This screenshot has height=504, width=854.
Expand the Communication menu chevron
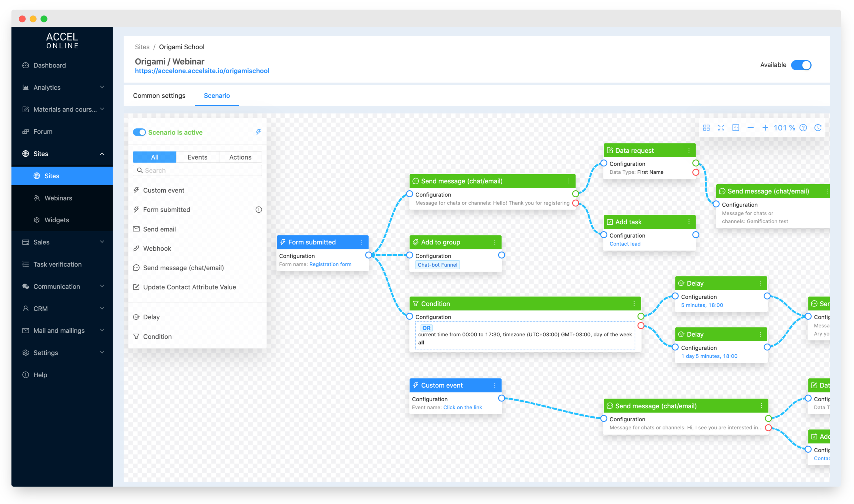[x=102, y=286]
